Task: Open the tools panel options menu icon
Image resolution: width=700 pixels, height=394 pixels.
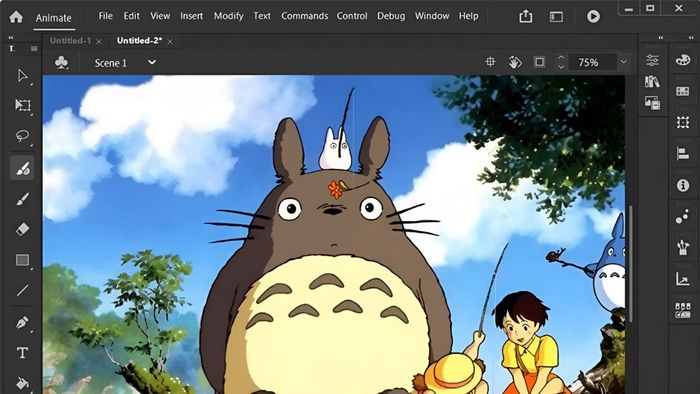Action: point(34,49)
